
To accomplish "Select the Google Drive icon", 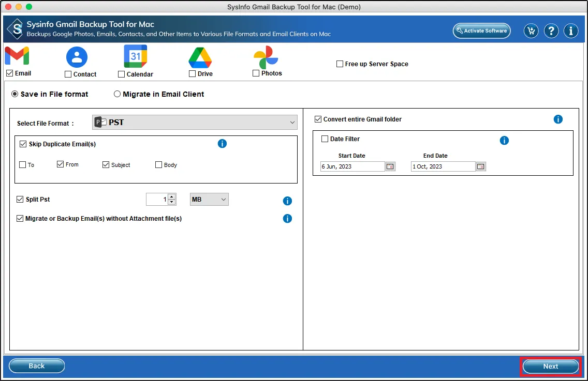I will 200,57.
